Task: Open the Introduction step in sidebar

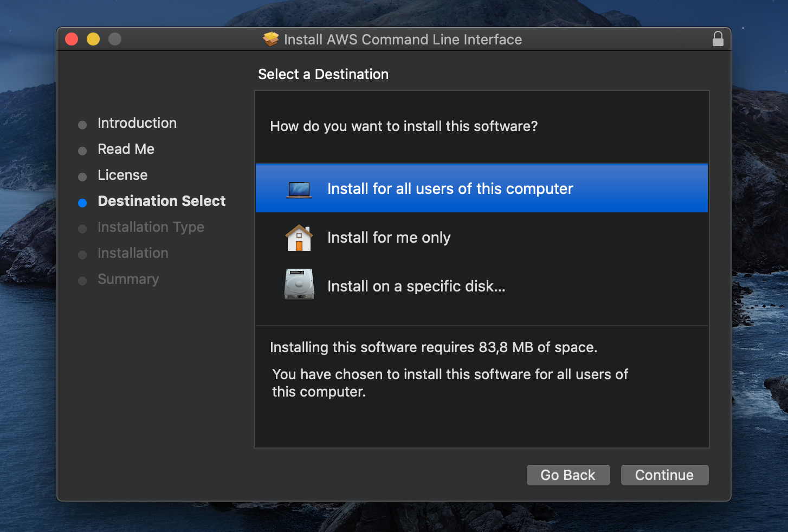Action: [137, 123]
